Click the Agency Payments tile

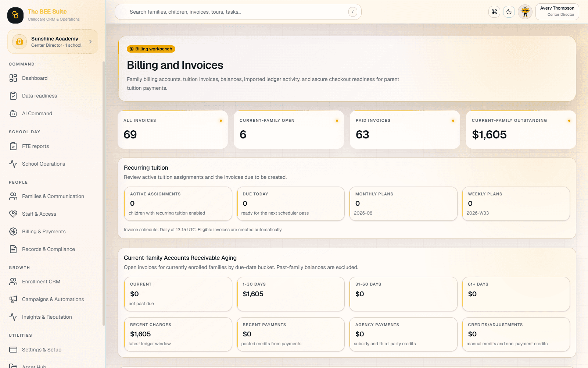403,334
